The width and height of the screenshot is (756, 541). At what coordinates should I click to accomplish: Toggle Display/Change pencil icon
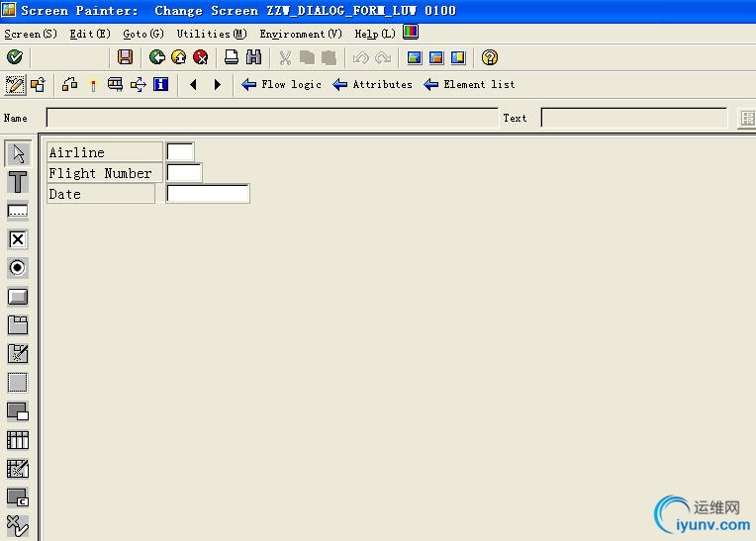[15, 85]
